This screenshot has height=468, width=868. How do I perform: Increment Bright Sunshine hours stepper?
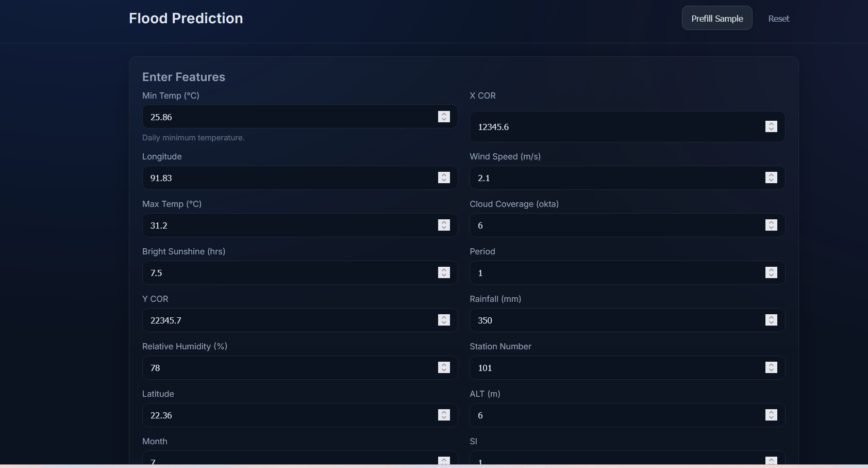[443, 270]
